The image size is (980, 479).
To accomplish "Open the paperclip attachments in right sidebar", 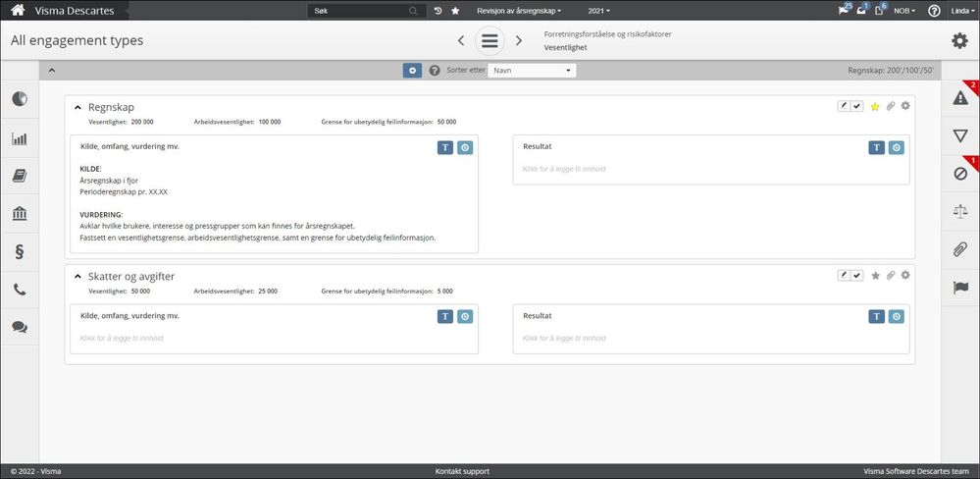I will coord(960,249).
